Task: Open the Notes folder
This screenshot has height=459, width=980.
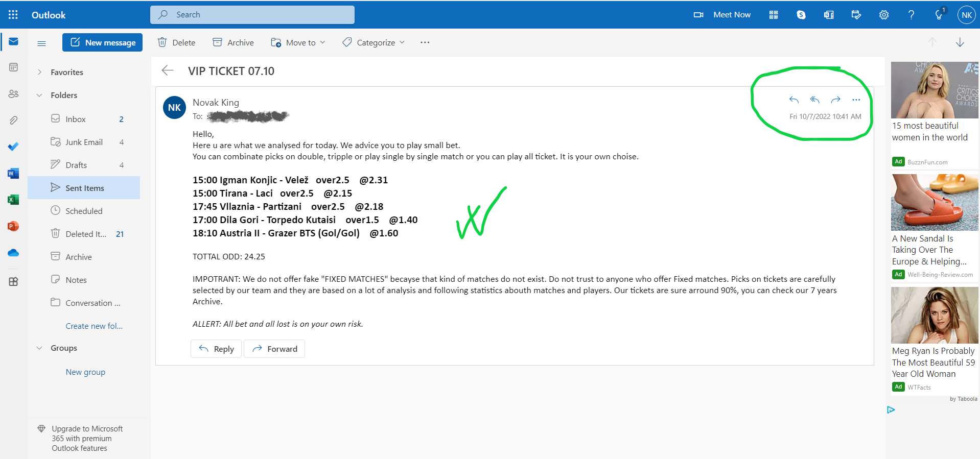Action: pyautogui.click(x=84, y=280)
